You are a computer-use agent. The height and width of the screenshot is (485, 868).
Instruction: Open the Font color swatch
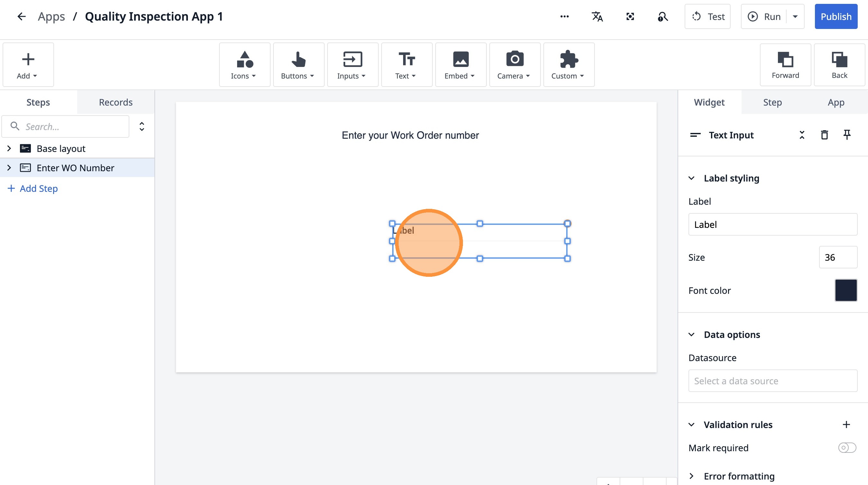(x=845, y=290)
